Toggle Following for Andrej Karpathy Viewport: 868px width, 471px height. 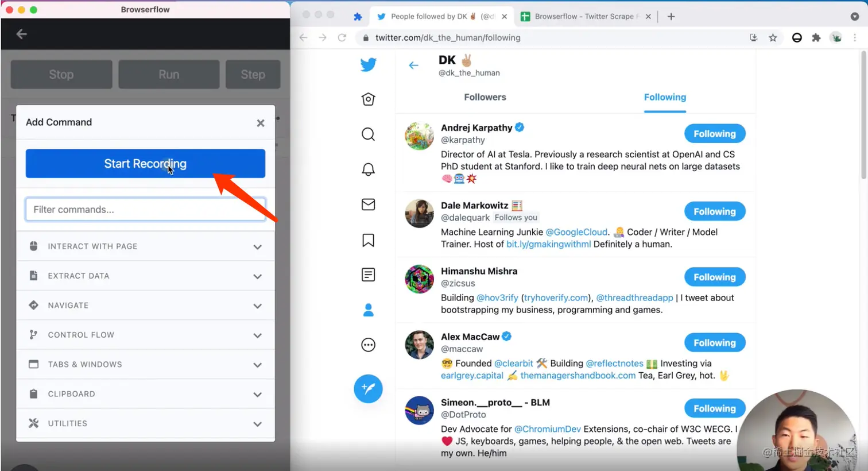click(x=715, y=134)
